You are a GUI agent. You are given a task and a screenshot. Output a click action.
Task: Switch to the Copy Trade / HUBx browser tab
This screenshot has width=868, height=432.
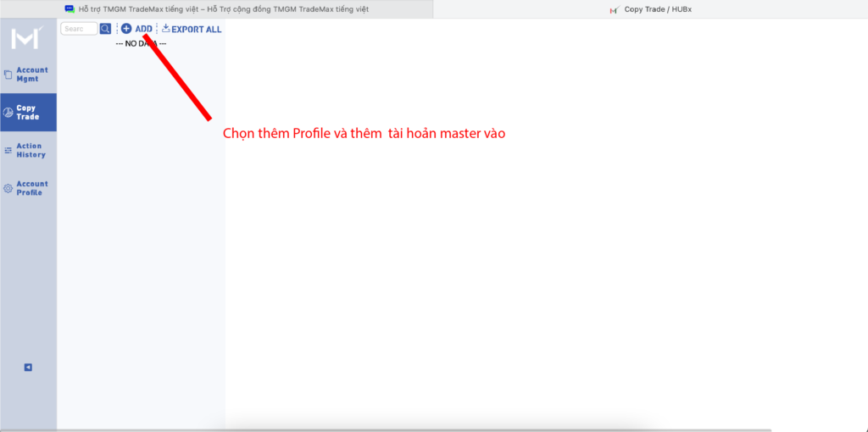(650, 9)
